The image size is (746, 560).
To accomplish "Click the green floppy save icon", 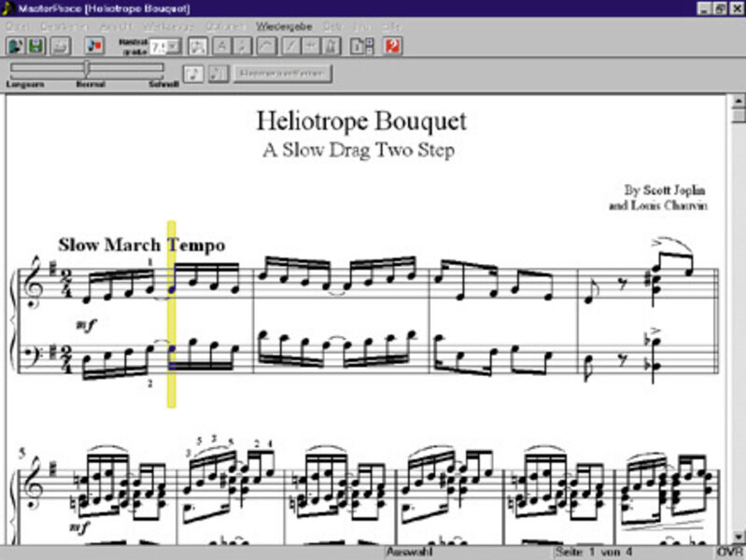I will (x=36, y=46).
